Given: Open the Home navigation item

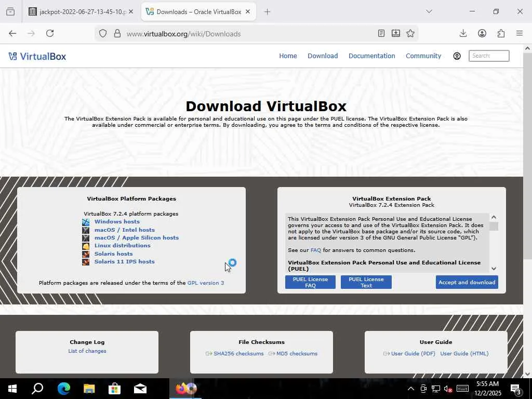Looking at the screenshot, I should 288,56.
